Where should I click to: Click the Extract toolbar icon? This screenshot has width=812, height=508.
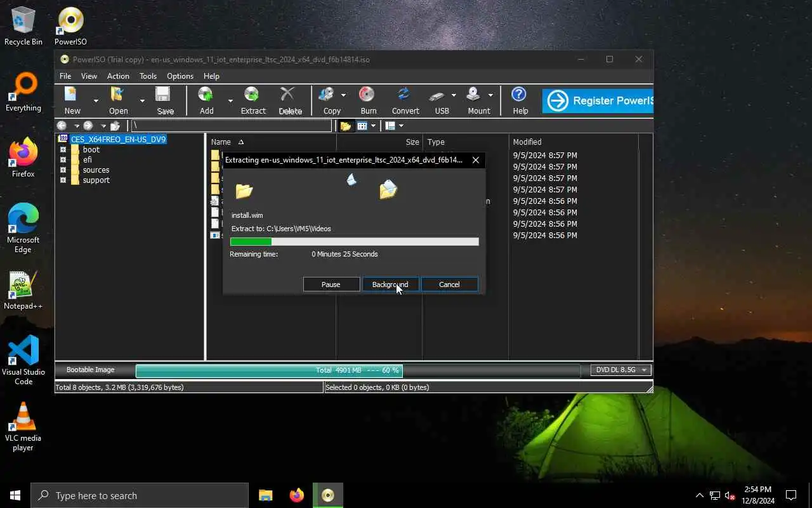pos(252,100)
